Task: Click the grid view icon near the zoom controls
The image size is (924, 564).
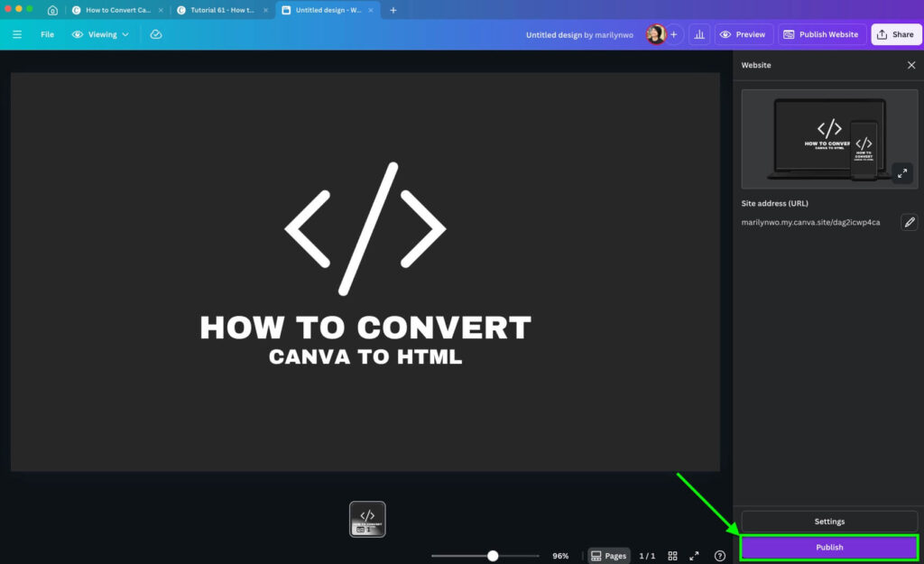Action: coord(672,556)
